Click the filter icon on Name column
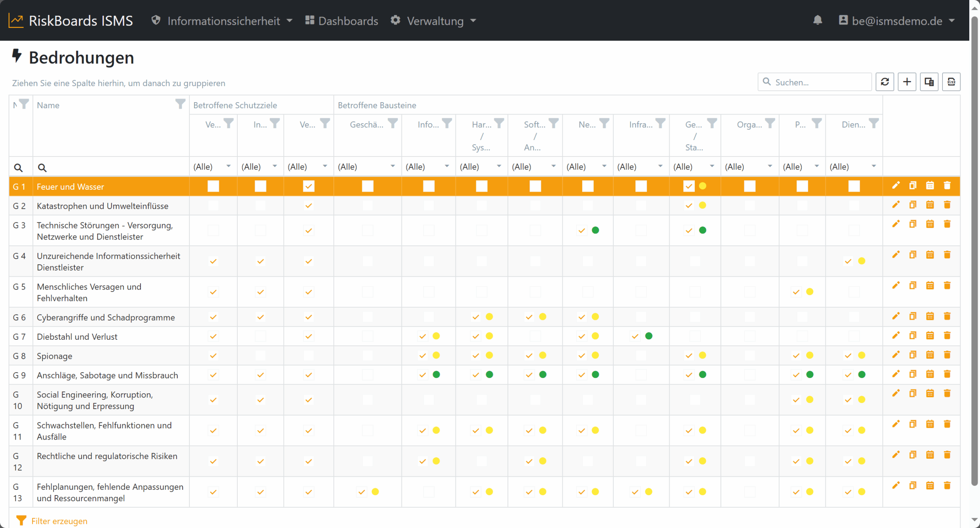 (180, 103)
